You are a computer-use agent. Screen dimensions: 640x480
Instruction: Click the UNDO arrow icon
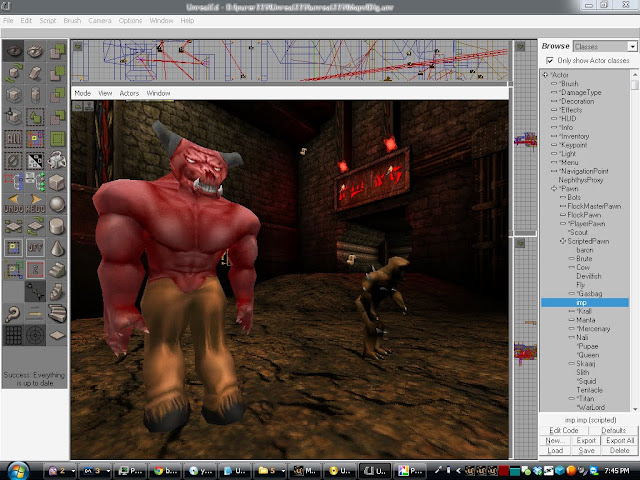13,204
